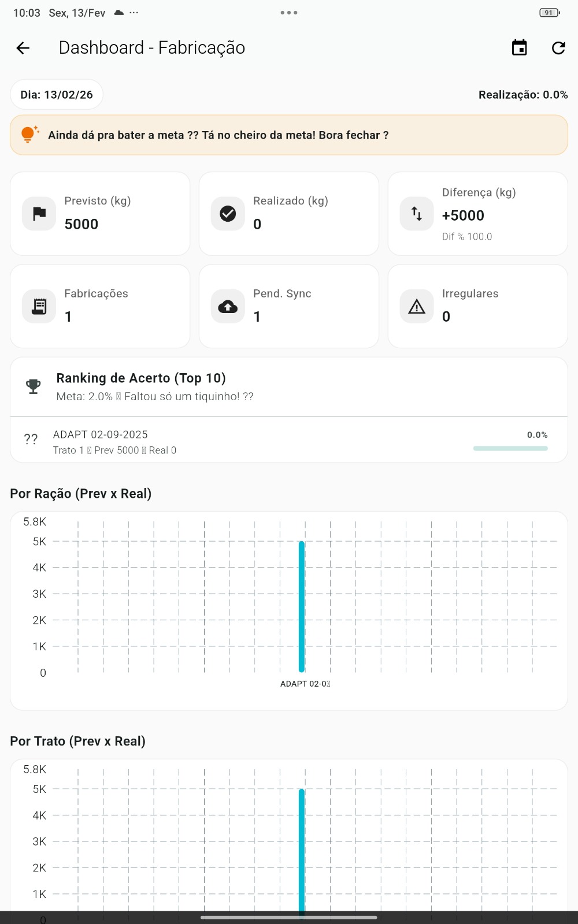
Task: Tap the bar in Por Trato chart
Action: point(302,849)
